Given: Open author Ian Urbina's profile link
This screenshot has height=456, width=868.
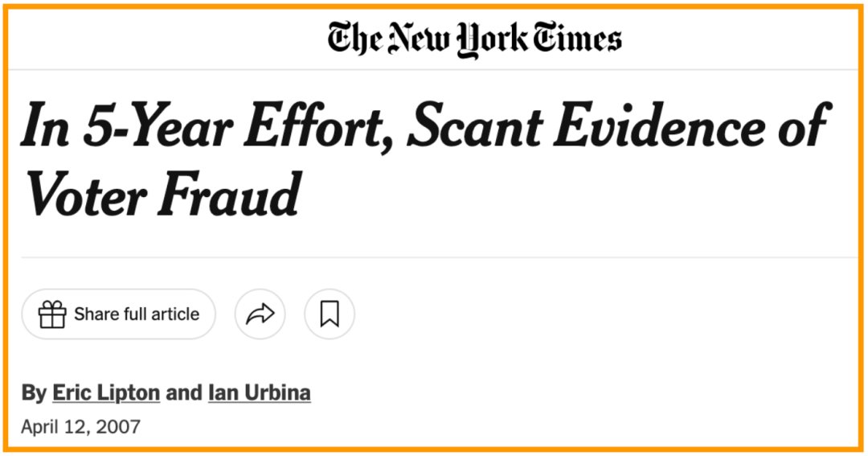Looking at the screenshot, I should click(x=259, y=393).
